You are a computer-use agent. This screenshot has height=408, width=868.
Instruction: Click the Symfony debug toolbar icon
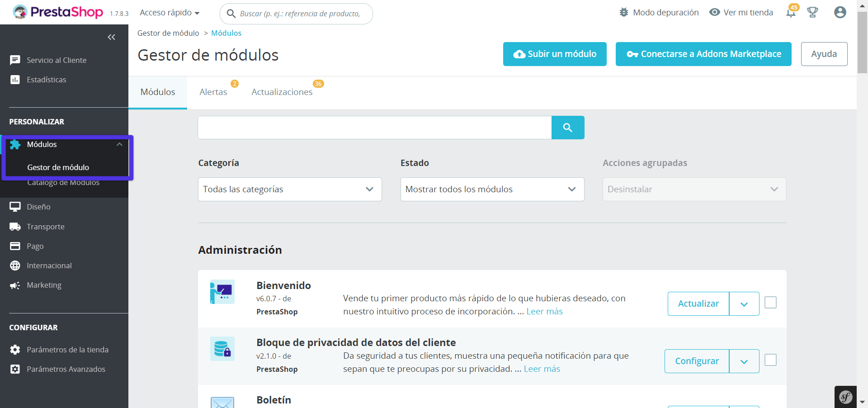point(845,397)
